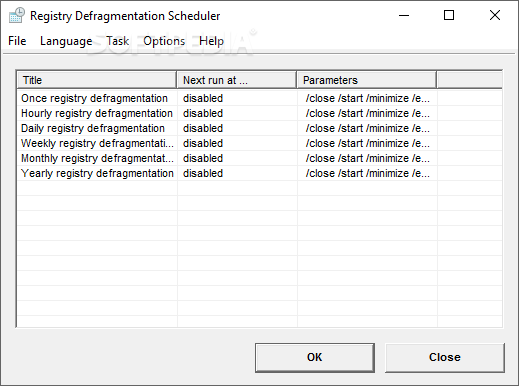The image size is (519, 386).
Task: Open the Language menu
Action: pos(66,41)
